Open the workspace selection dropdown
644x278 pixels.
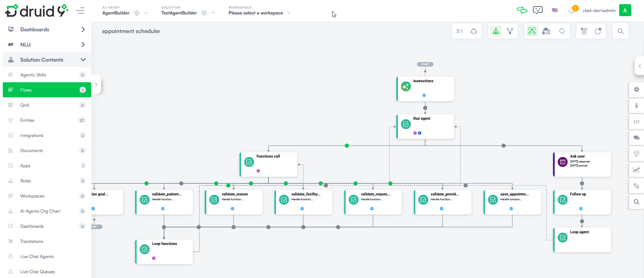(289, 13)
